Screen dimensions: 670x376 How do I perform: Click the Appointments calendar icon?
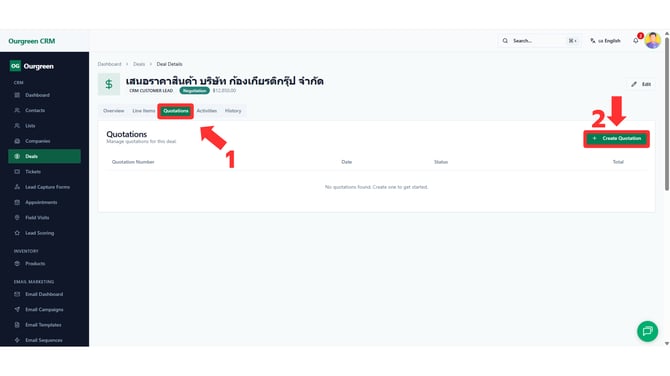click(17, 203)
